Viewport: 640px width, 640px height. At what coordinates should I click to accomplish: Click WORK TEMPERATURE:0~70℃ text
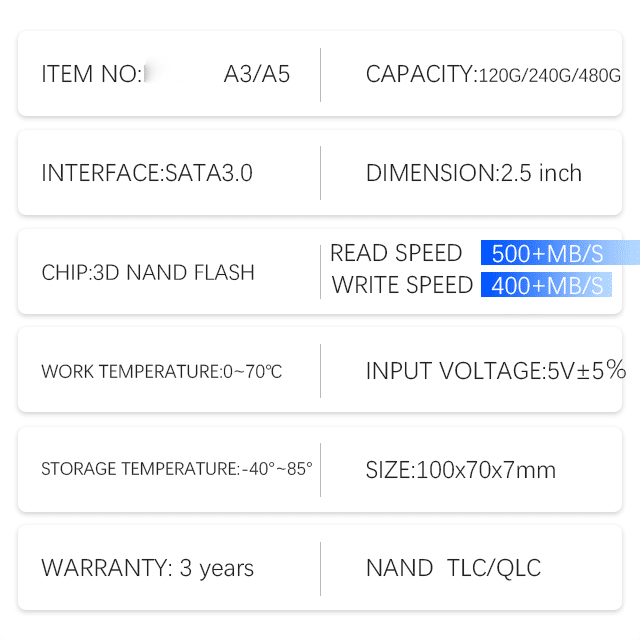point(162,371)
